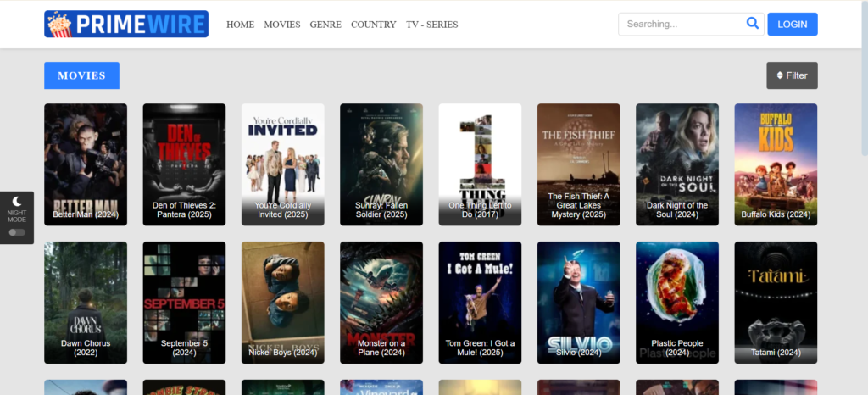Open Monster on a Plane poster
This screenshot has height=395, width=868.
(381, 303)
